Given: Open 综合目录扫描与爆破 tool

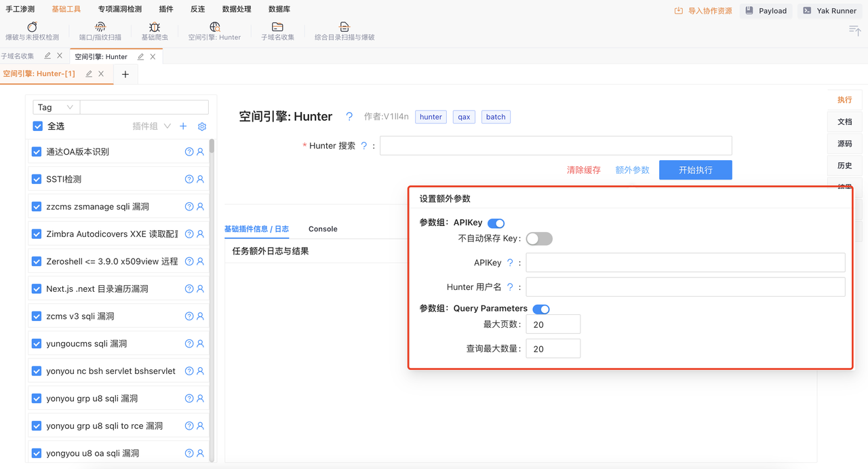Looking at the screenshot, I should pyautogui.click(x=344, y=27).
